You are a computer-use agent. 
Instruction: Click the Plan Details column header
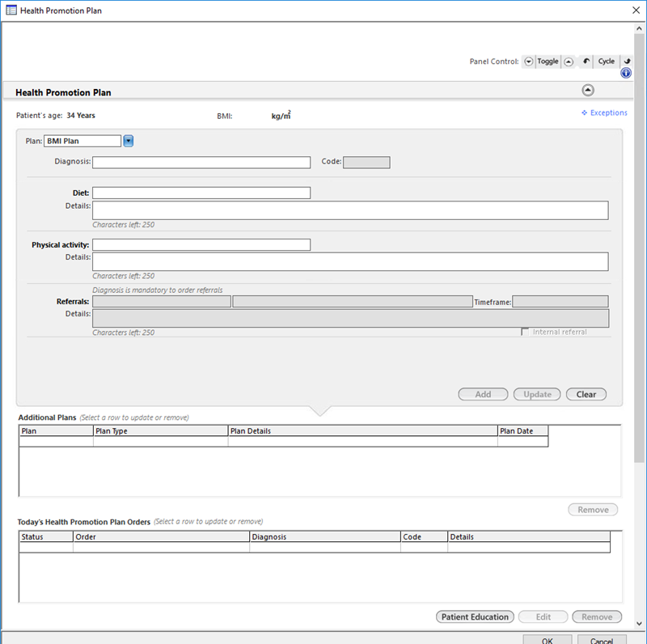click(362, 431)
